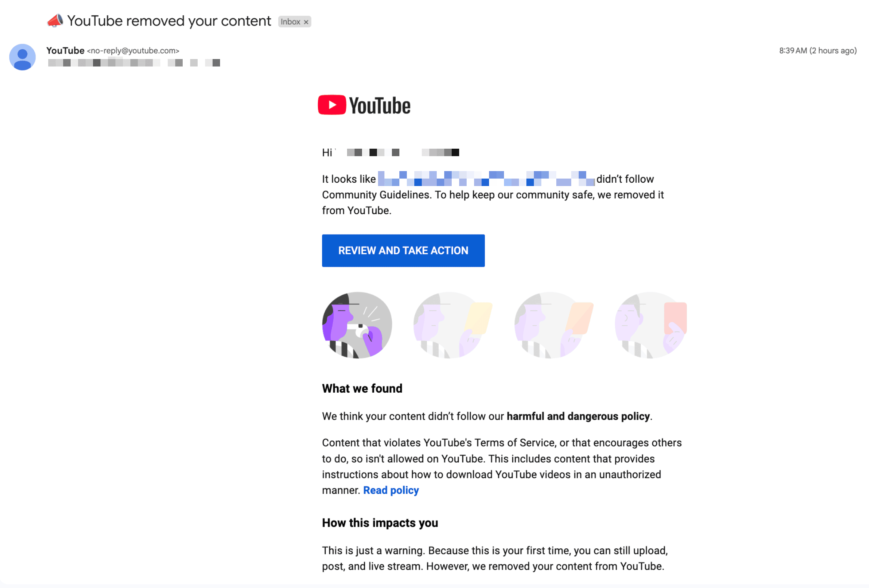Click the referee whistle warning illustration
Screen dimensions: 869x588
tap(357, 325)
